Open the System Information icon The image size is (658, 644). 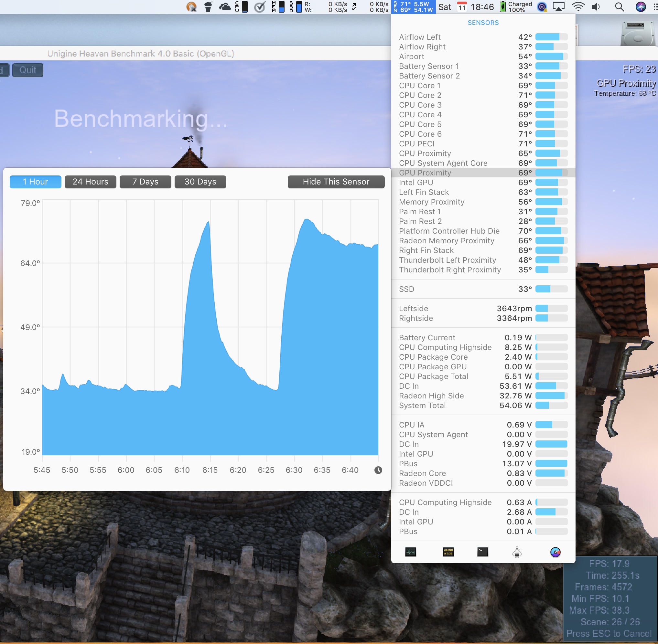tap(516, 552)
